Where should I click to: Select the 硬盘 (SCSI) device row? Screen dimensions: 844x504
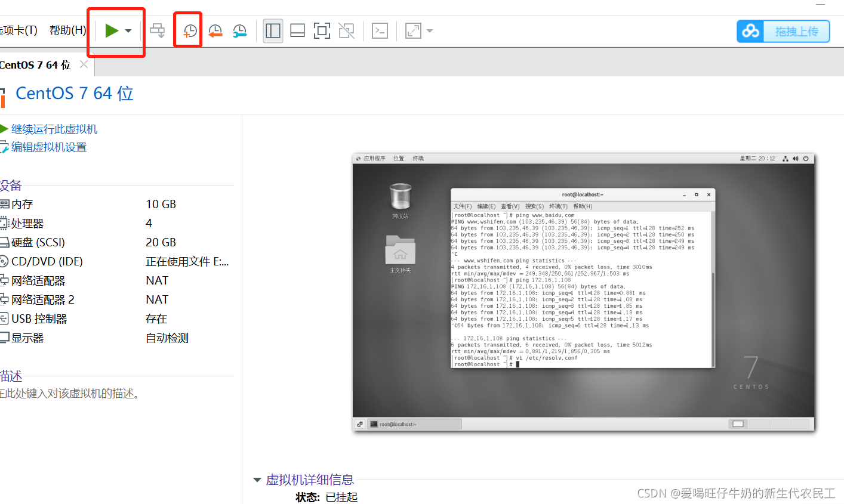(x=116, y=242)
